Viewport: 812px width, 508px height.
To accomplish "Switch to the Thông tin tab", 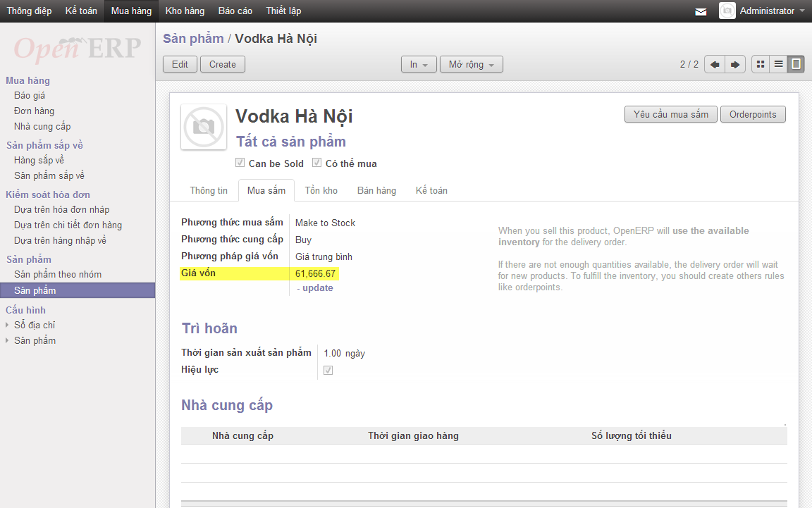I will click(209, 190).
